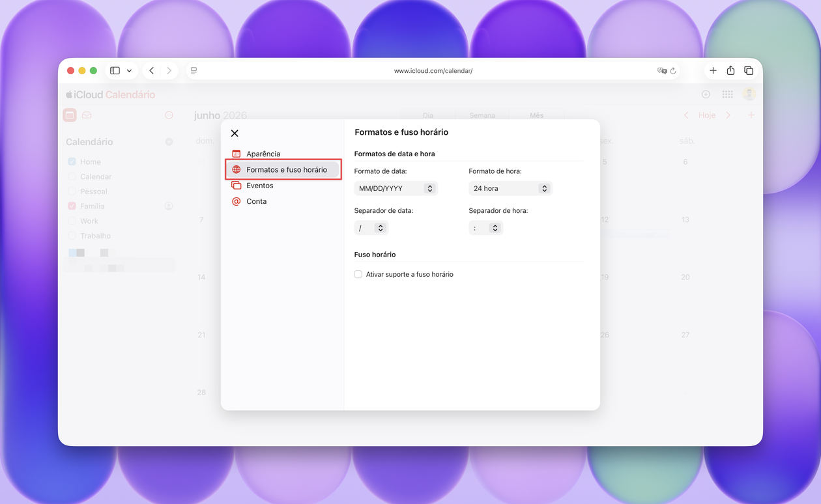
Task: Click the Aparência calendar icon
Action: pyautogui.click(x=237, y=154)
